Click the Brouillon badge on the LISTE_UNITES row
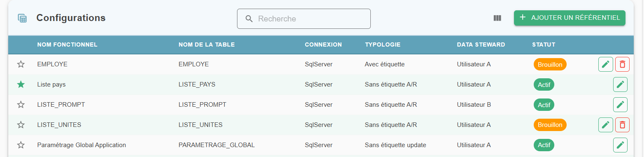Viewport: 644px width, 157px height. click(x=550, y=124)
